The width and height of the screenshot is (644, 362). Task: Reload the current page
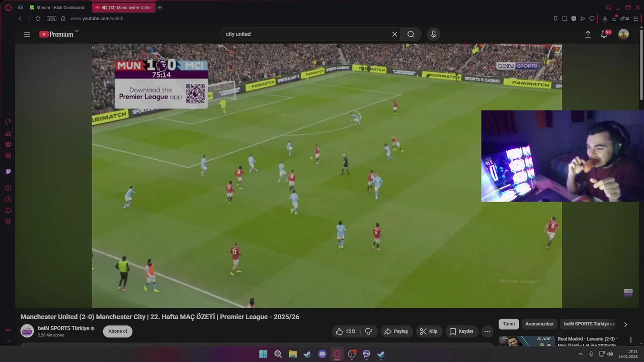pos(38,19)
